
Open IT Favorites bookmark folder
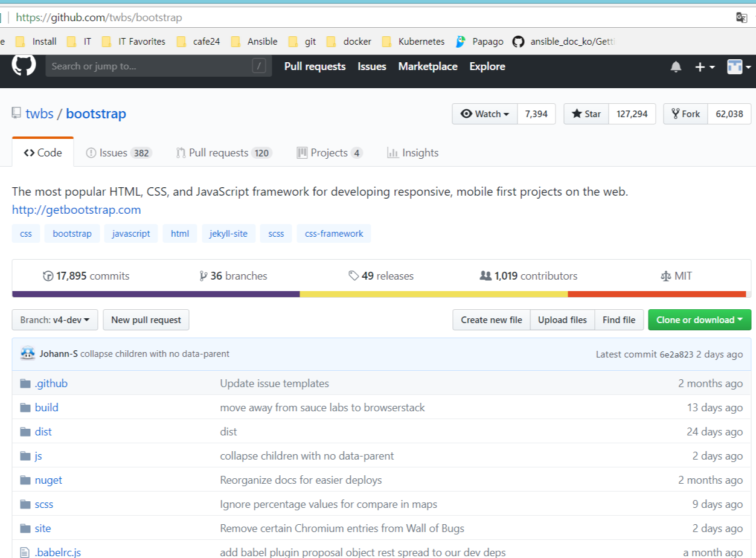tap(133, 42)
